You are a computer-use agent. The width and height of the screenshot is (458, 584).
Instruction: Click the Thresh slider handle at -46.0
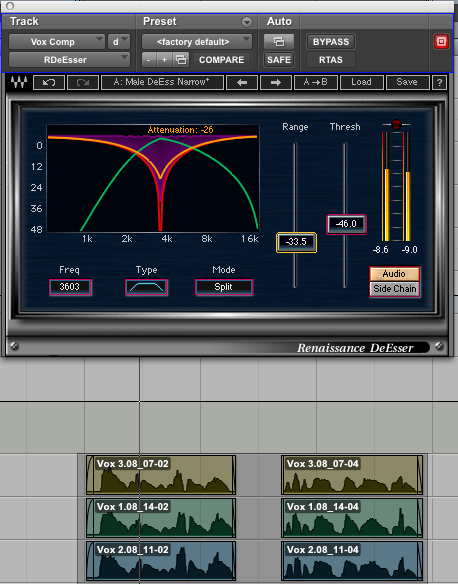(x=346, y=224)
